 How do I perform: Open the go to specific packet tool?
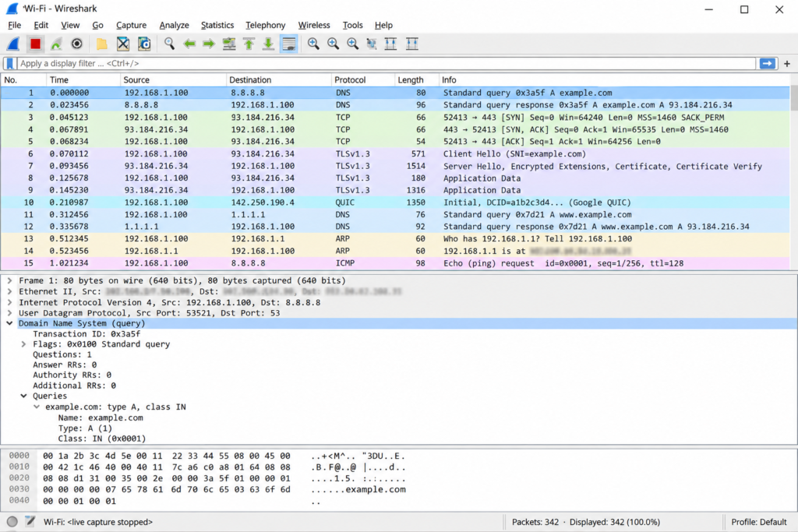229,44
